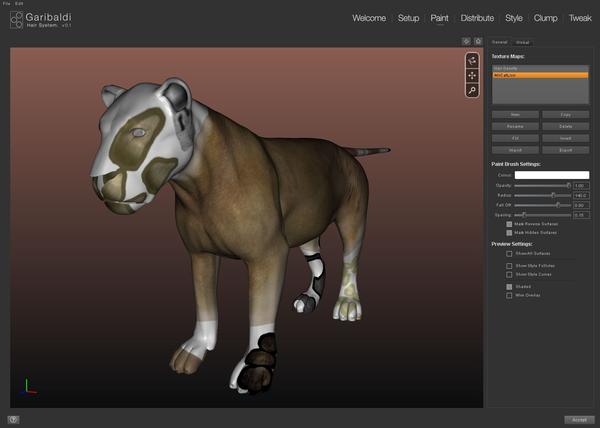Select the orange highlighted texture map row
The width and height of the screenshot is (600, 428).
pyautogui.click(x=540, y=75)
